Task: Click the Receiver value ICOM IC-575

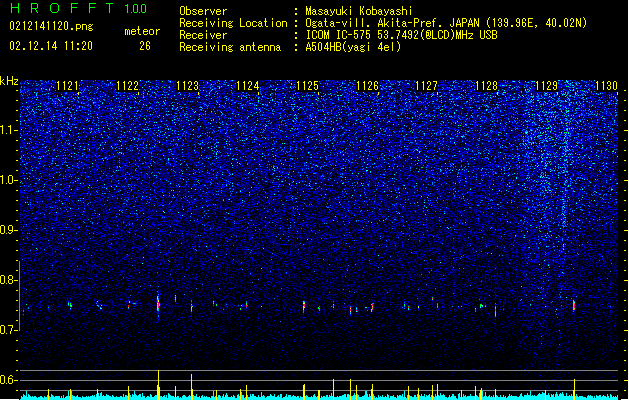Action: (339, 35)
